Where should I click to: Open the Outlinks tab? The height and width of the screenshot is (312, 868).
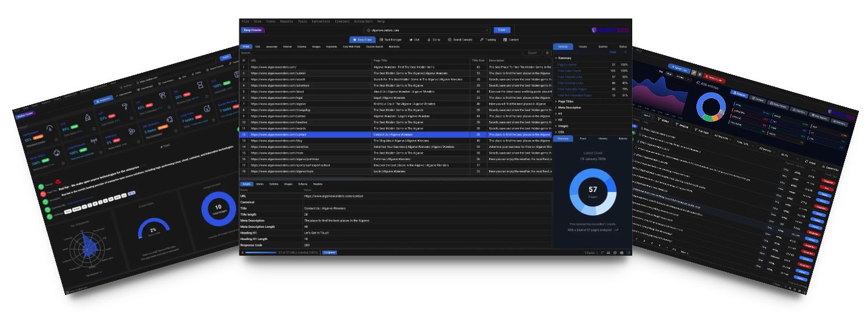click(274, 184)
